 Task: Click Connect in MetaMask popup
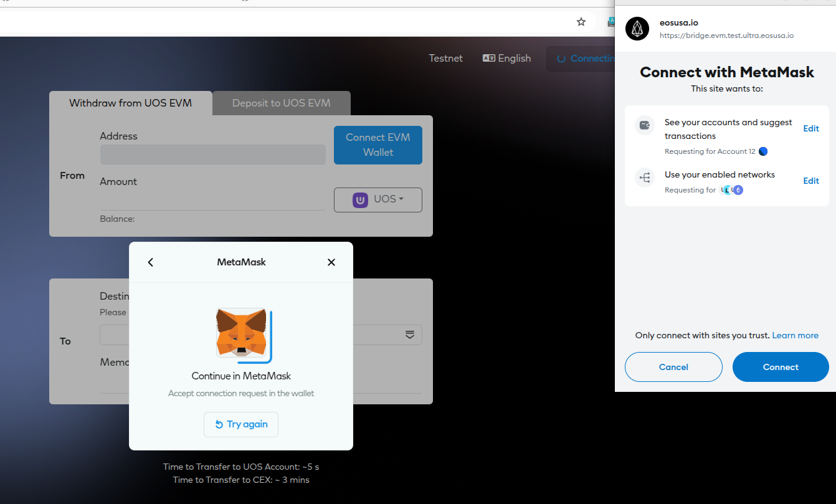click(x=781, y=367)
